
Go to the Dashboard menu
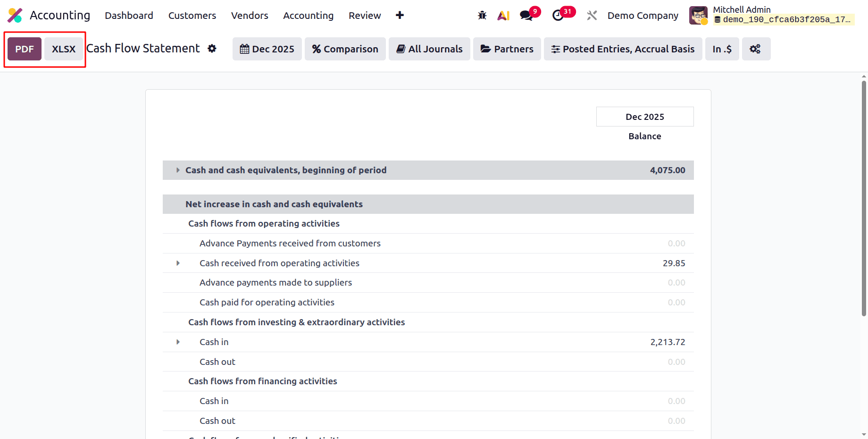[x=129, y=15]
